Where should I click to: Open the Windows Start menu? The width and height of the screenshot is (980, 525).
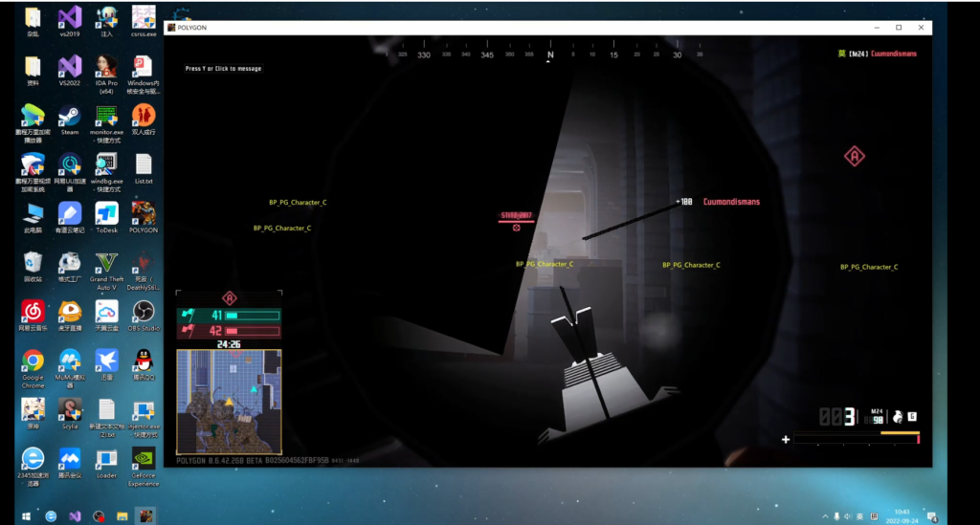(x=26, y=516)
